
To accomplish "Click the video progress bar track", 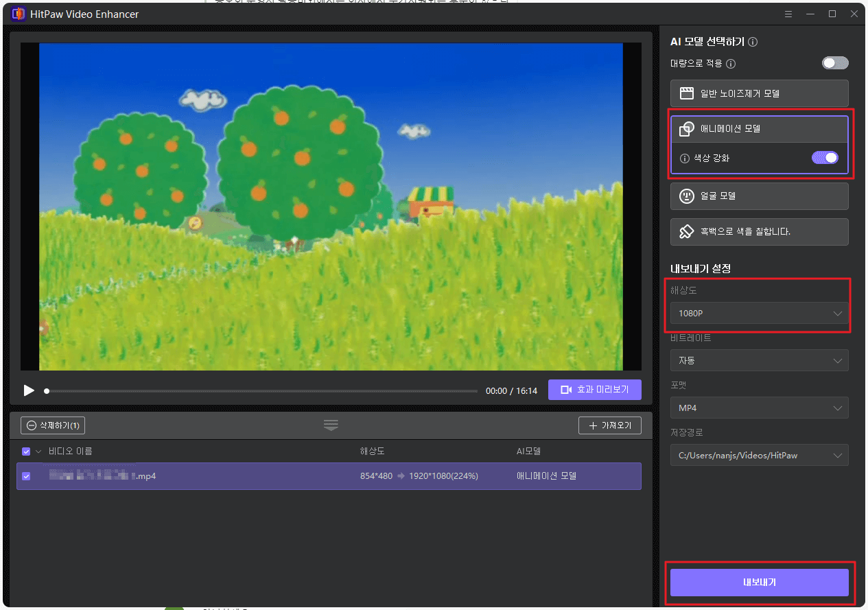I will pyautogui.click(x=261, y=391).
